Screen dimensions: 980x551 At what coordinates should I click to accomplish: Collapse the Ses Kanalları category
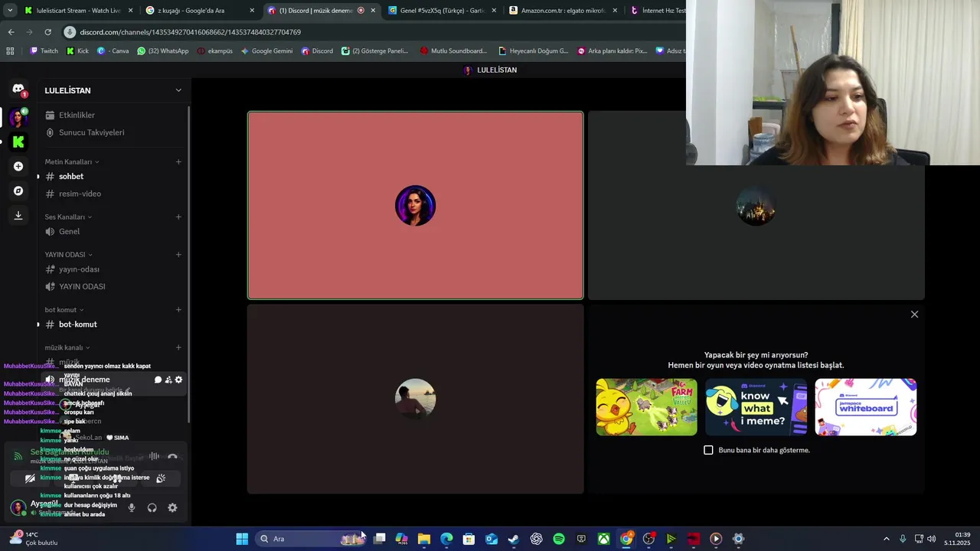(69, 217)
